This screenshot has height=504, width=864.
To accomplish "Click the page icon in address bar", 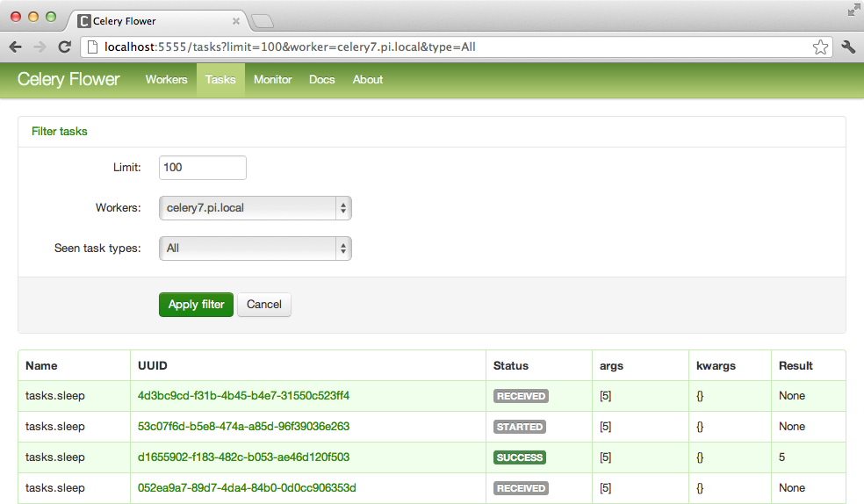I will pos(92,47).
